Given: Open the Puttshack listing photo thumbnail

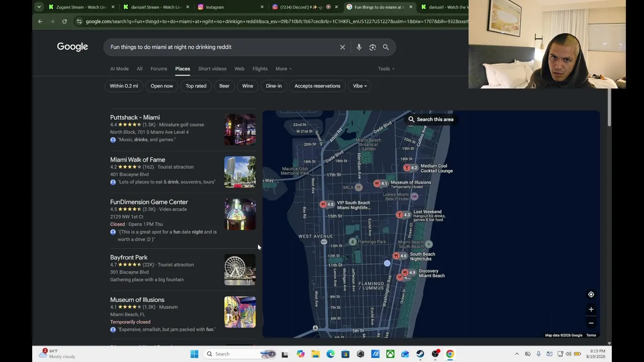Looking at the screenshot, I should pos(240,130).
